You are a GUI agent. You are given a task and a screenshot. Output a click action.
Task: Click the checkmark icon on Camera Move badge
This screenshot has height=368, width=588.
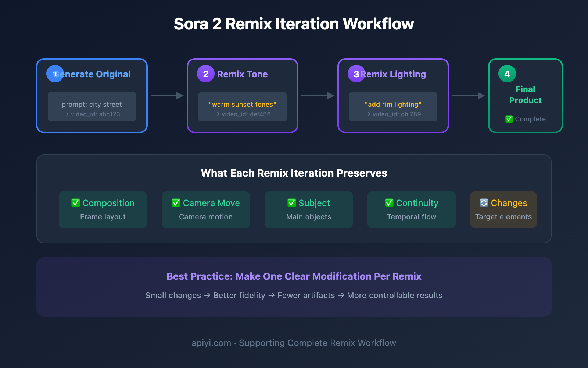click(x=176, y=203)
